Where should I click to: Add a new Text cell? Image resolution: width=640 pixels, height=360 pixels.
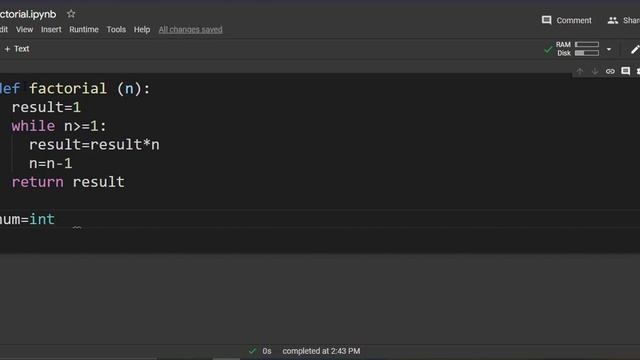point(17,49)
